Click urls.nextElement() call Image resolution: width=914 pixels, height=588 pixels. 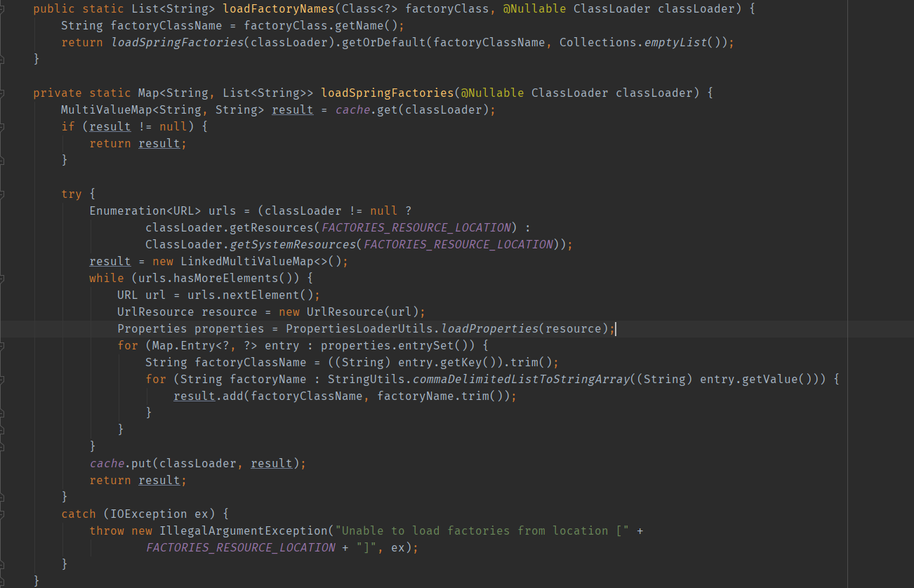click(251, 295)
